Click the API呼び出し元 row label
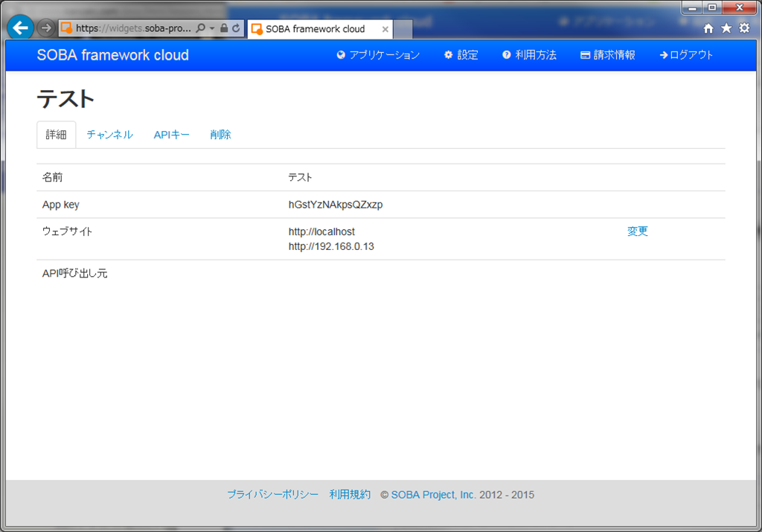762x532 pixels. [x=75, y=274]
